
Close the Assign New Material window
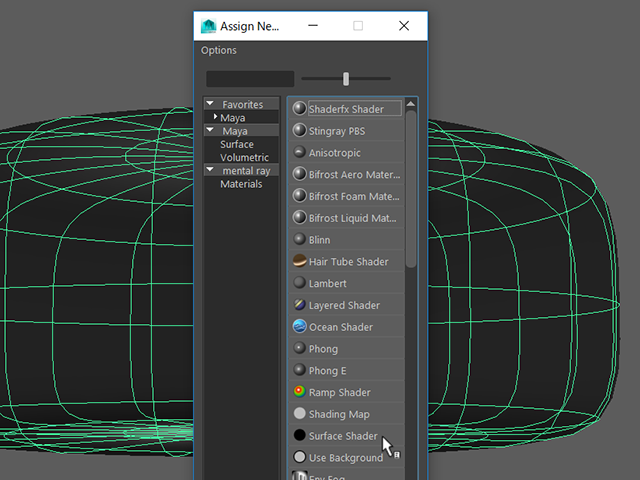tap(404, 26)
